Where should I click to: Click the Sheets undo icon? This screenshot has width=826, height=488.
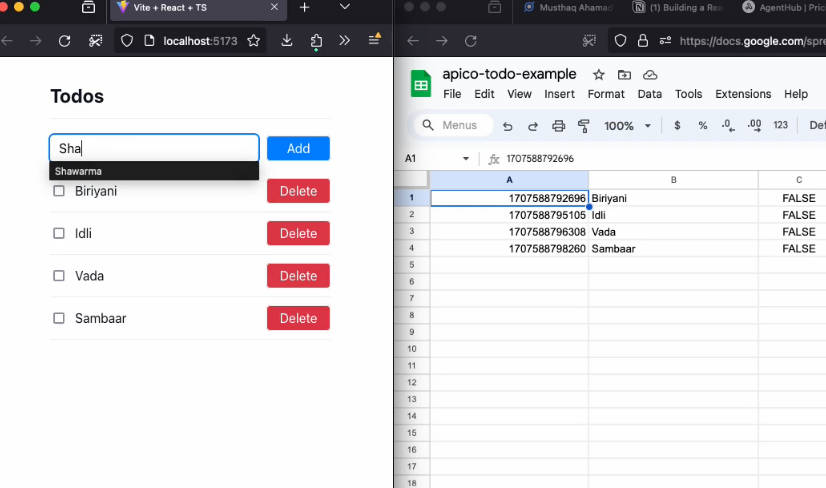pos(508,126)
